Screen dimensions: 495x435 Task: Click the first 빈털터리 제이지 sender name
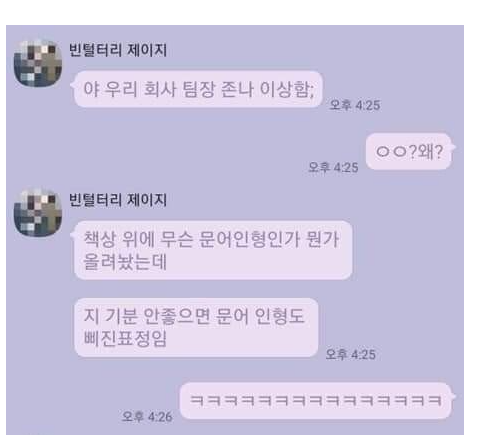[x=118, y=50]
